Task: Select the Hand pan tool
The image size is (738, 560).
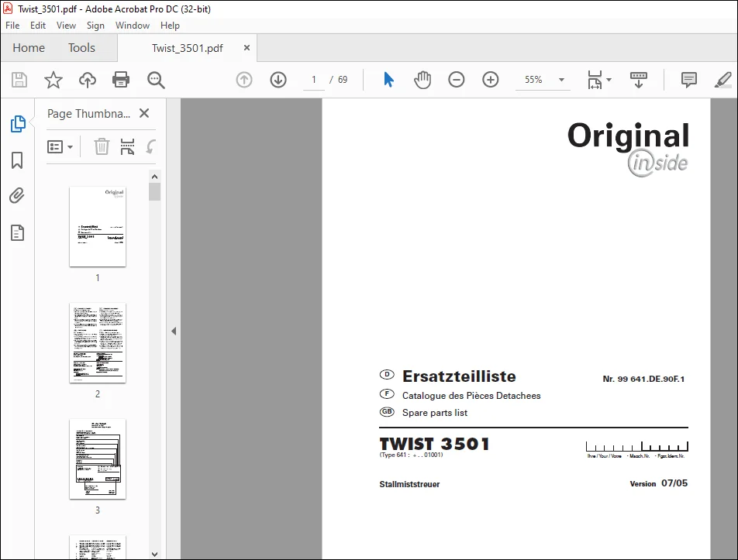Action: click(422, 80)
